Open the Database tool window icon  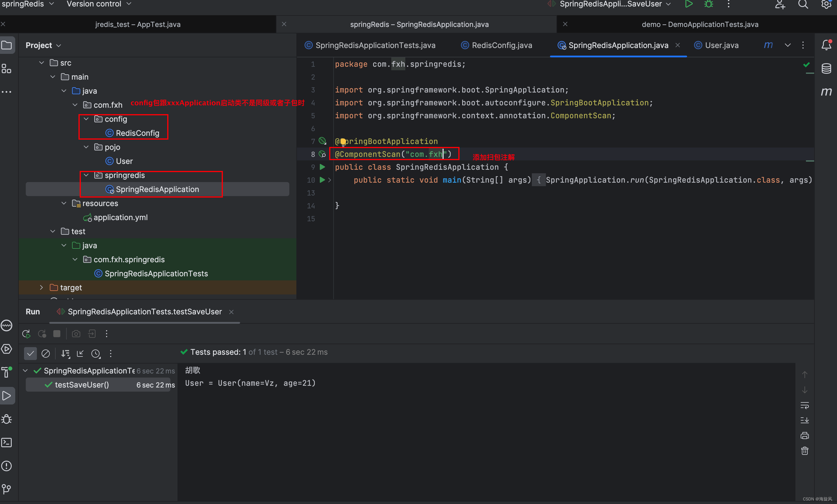coord(826,68)
